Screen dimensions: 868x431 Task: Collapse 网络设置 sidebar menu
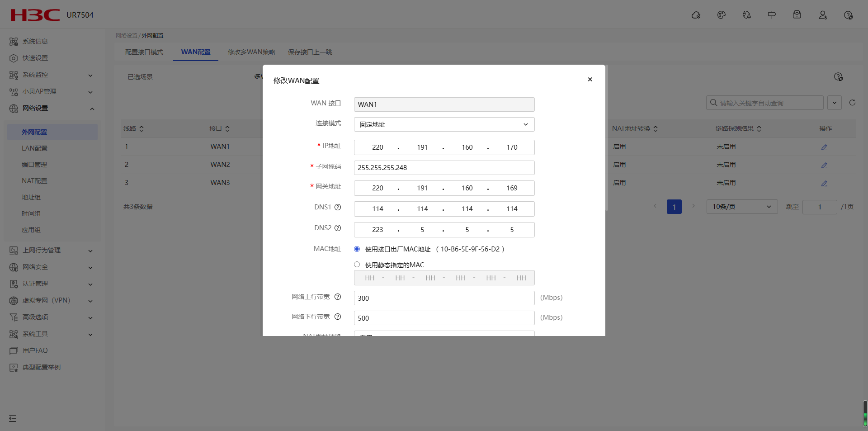point(52,109)
